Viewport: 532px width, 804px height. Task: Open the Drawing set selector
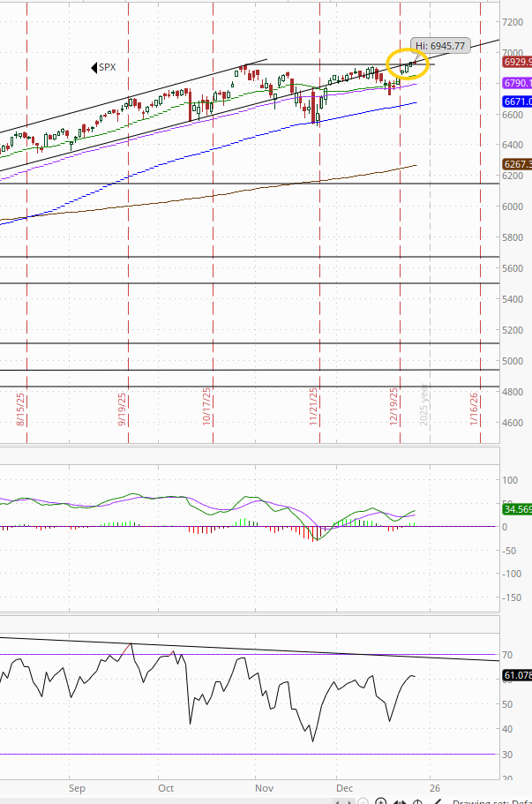tap(491, 801)
